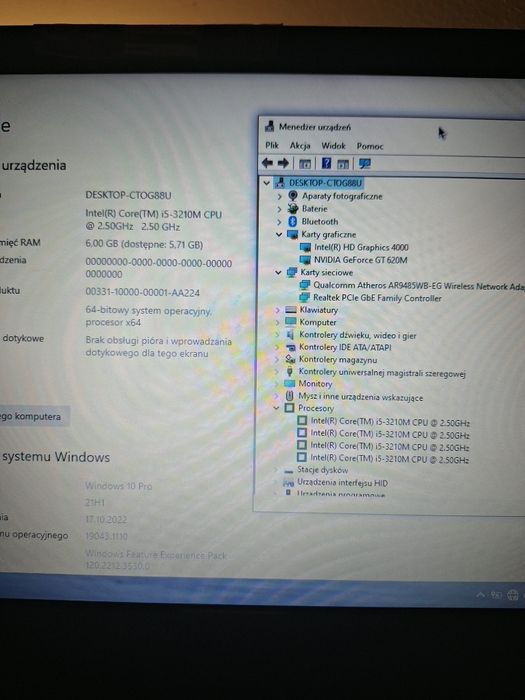Click the Menedżer urządzeń title bar icon

(269, 126)
